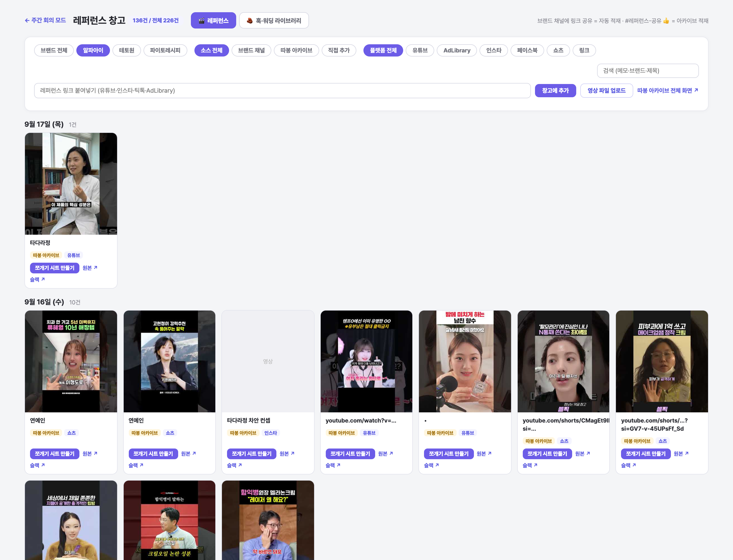Click 쪼개기 시트 만들기 on the 타다라정 card
733x560 pixels.
click(x=55, y=268)
